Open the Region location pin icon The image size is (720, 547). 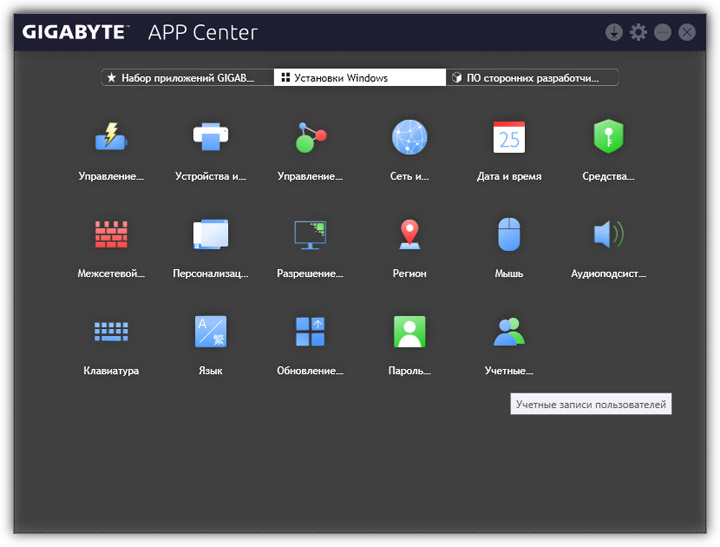click(x=409, y=234)
